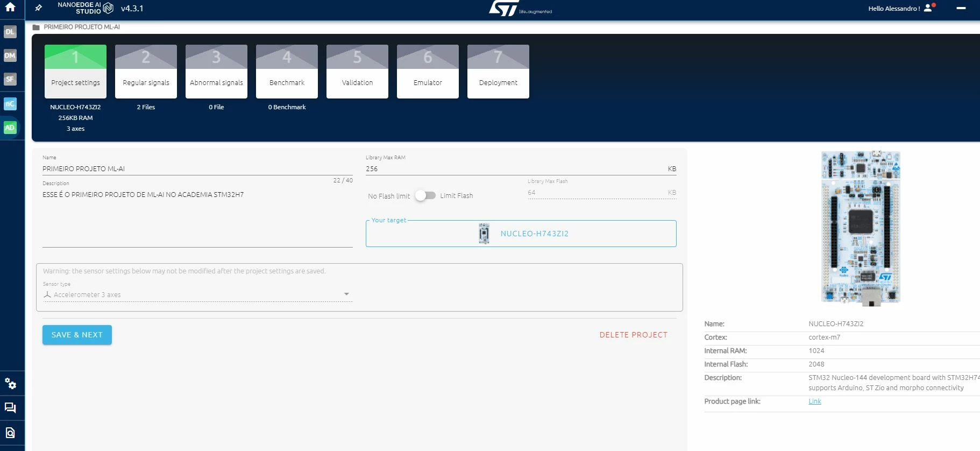
Task: Open the chat feedback icon
Action: pyautogui.click(x=10, y=408)
